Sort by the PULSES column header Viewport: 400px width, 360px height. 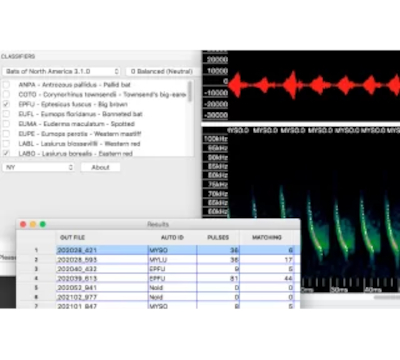pyautogui.click(x=218, y=237)
